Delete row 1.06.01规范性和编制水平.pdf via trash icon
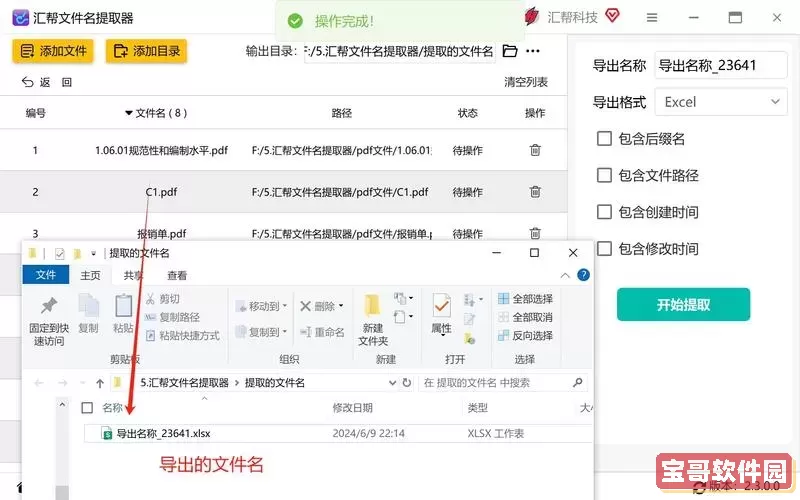The image size is (800, 500). (535, 151)
